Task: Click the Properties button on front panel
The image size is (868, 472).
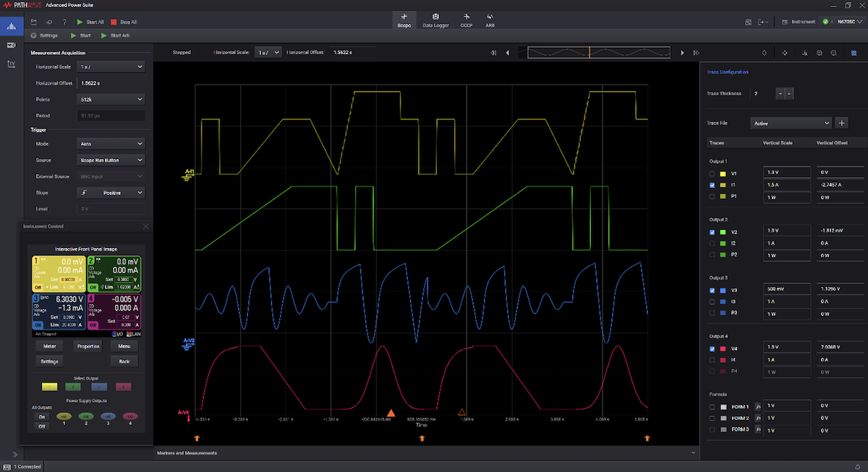Action: pyautogui.click(x=88, y=346)
